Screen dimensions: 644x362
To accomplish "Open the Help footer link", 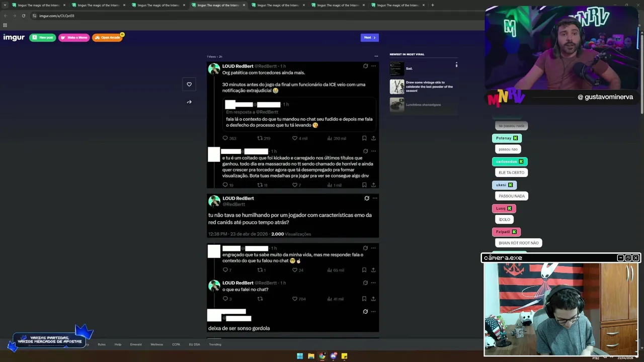I will (118, 344).
